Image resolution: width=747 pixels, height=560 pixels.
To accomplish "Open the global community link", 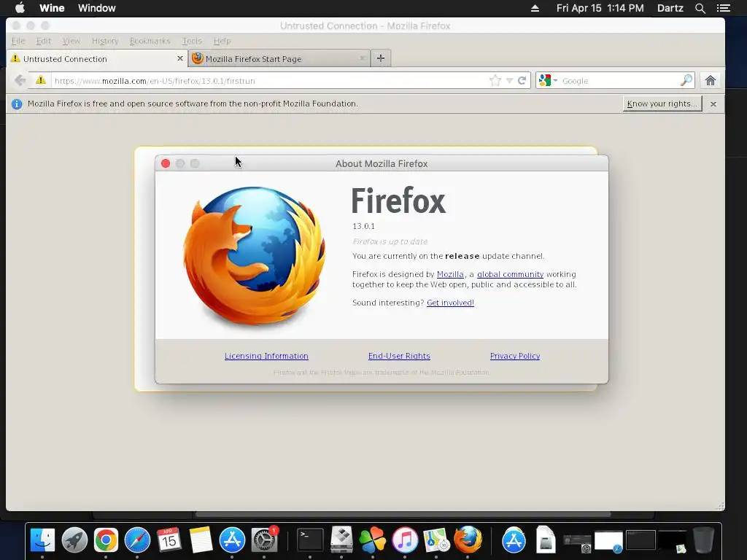I will pos(510,274).
